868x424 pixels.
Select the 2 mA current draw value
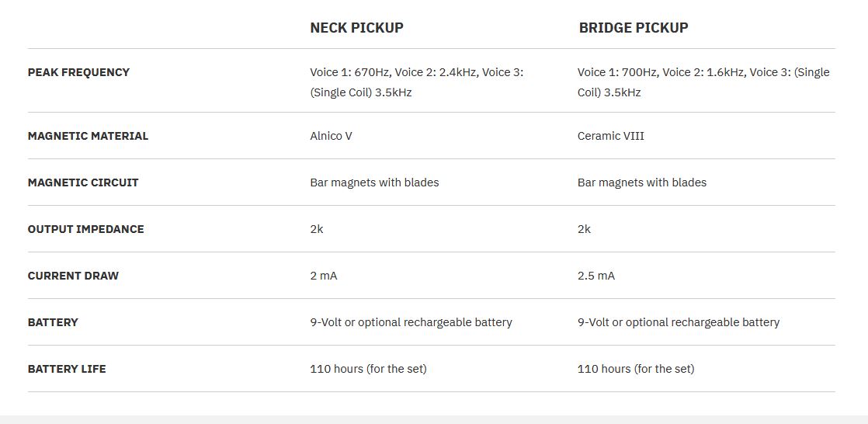click(x=323, y=275)
